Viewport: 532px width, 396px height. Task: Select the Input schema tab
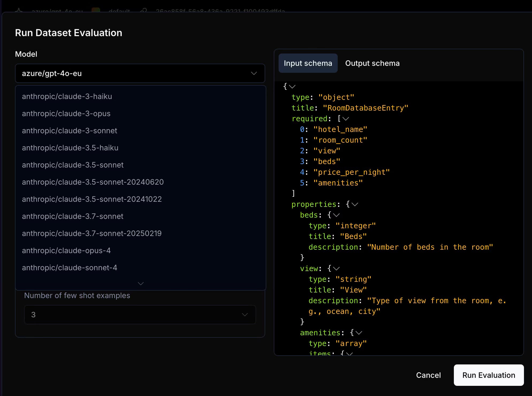tap(308, 63)
